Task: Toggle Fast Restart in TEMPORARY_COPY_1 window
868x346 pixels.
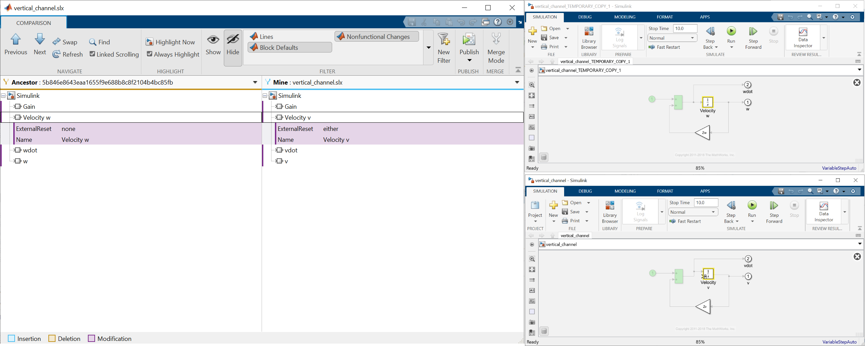Action: tap(664, 47)
